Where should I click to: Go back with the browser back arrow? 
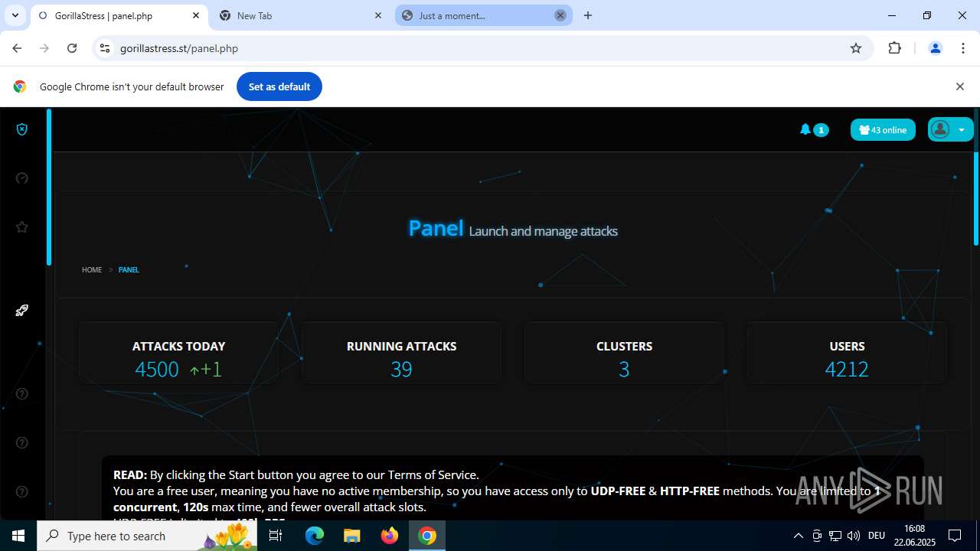pyautogui.click(x=17, y=48)
